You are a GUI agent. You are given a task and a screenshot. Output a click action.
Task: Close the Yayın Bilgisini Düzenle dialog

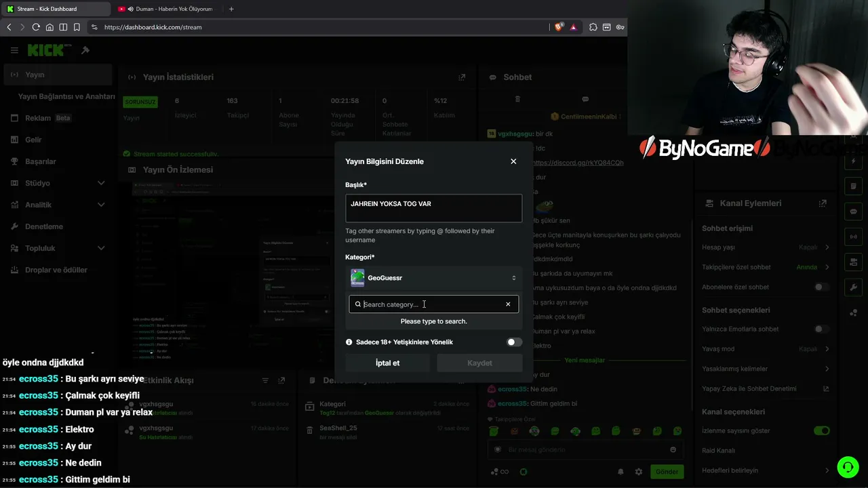[x=513, y=161]
